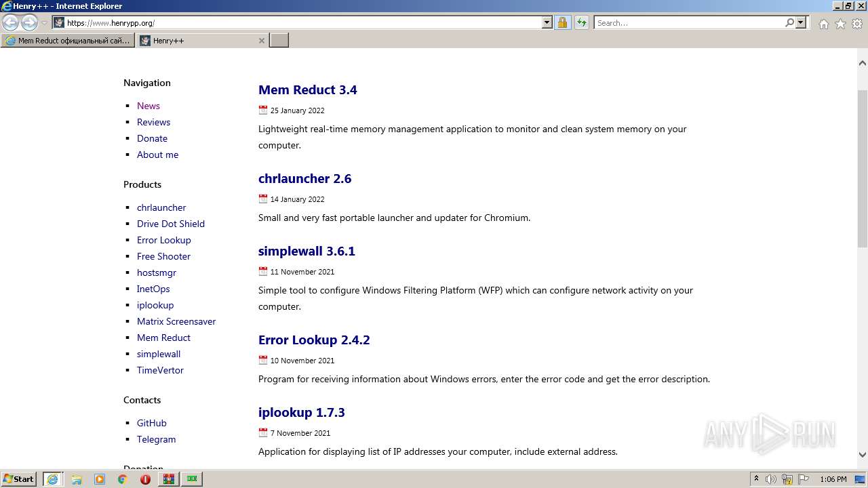Open the Action Center flag icon
Image resolution: width=868 pixels, height=488 pixels.
(804, 479)
